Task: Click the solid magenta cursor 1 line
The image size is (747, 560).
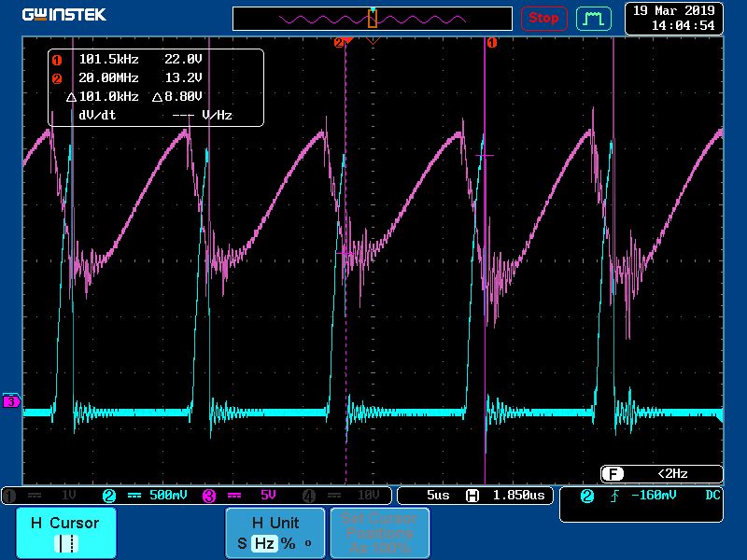Action: coord(485,261)
